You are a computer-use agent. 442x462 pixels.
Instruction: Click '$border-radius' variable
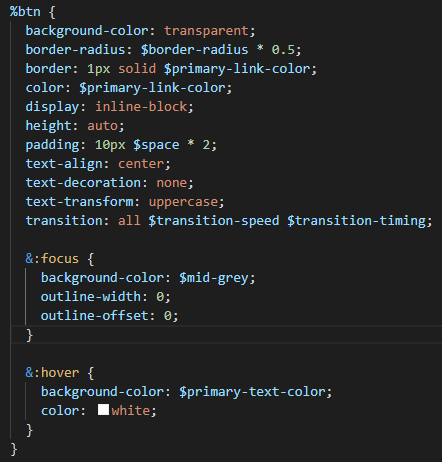[x=195, y=50]
